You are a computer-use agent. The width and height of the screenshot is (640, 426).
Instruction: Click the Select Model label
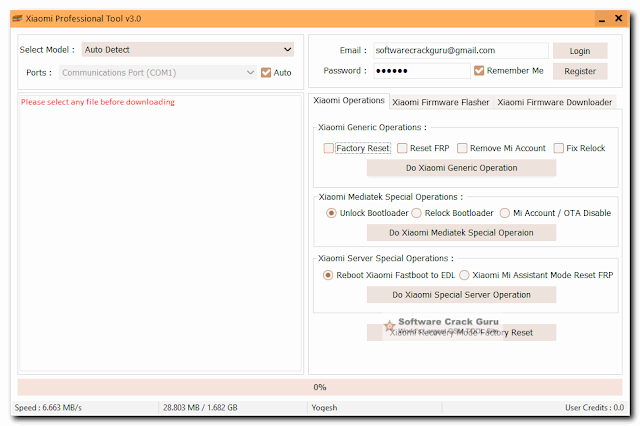tap(47, 50)
